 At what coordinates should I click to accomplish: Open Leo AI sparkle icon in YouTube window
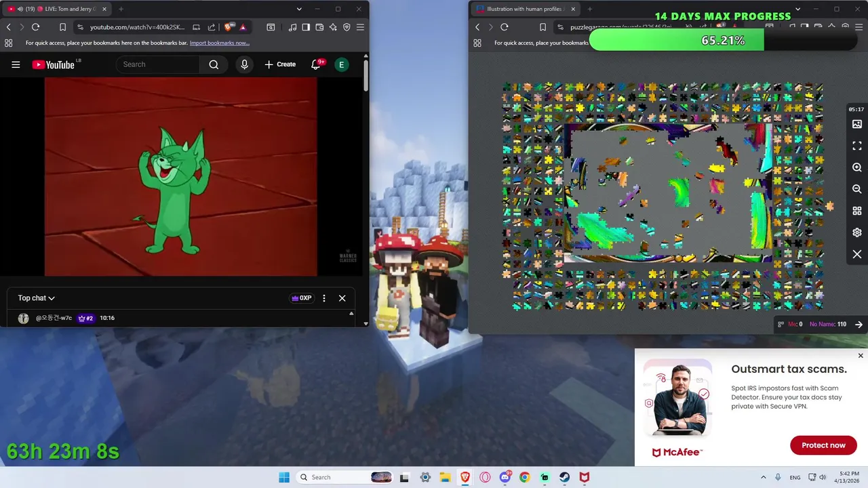point(333,27)
